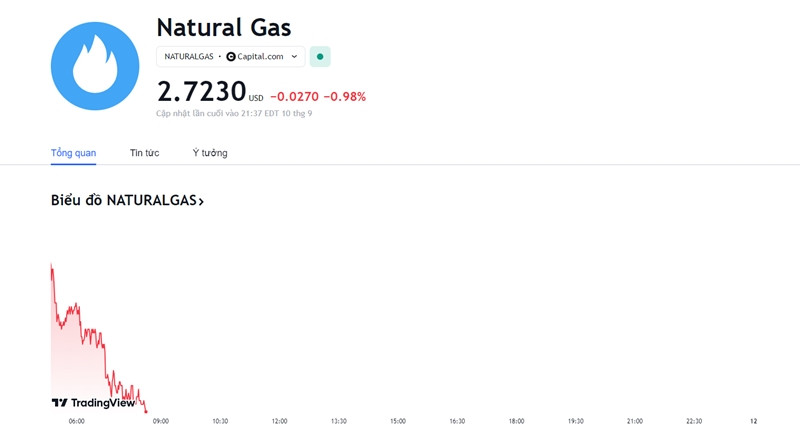Click the blue Natural Gas flame logo

[95, 66]
